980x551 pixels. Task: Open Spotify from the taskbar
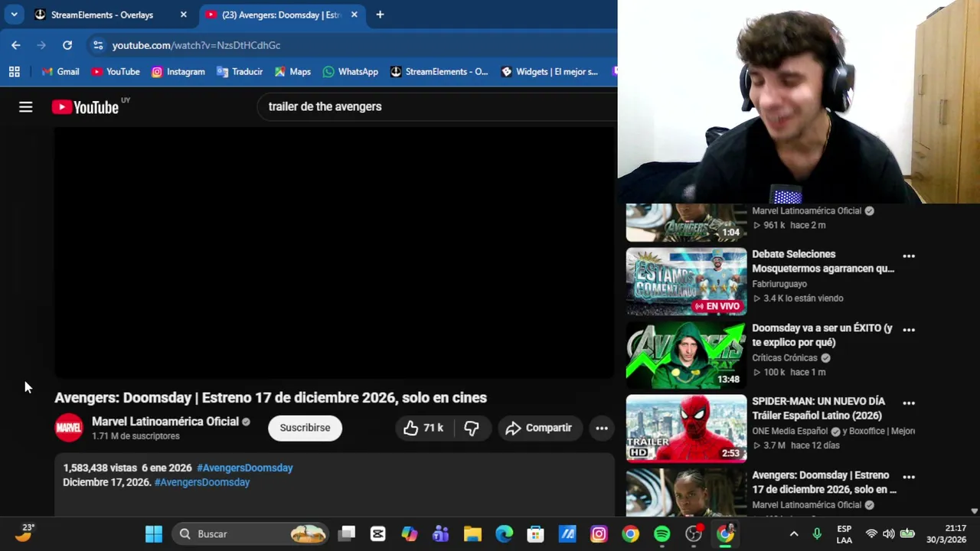tap(662, 534)
